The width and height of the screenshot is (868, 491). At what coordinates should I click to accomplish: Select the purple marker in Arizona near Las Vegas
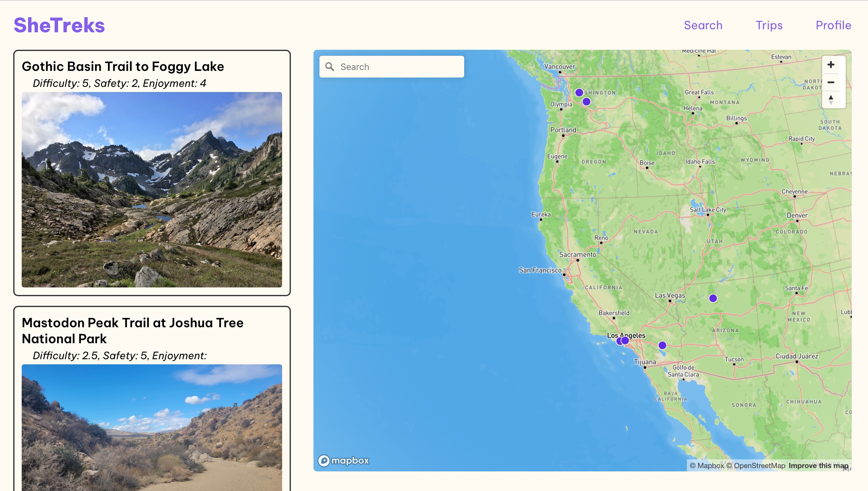coord(713,298)
